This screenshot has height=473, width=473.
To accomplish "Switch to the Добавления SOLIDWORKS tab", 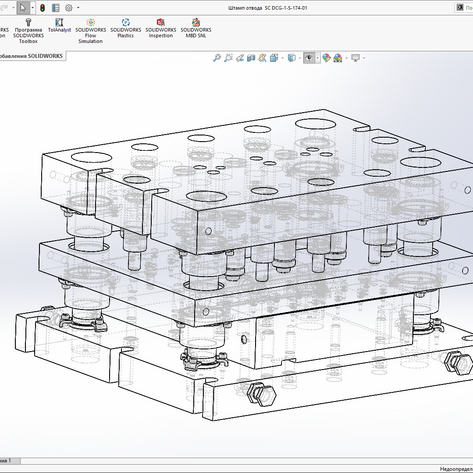I will pos(32,56).
